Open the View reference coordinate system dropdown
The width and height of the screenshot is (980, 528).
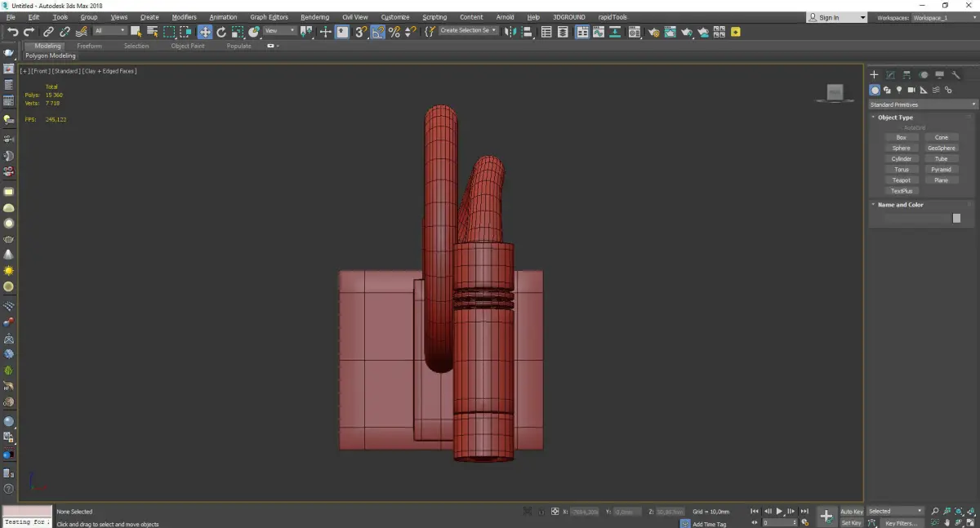pyautogui.click(x=280, y=31)
